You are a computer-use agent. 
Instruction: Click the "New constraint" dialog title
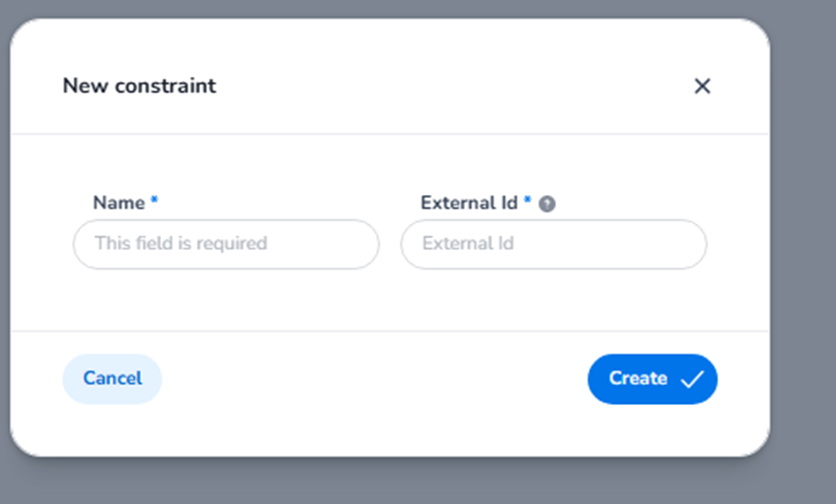(x=139, y=86)
